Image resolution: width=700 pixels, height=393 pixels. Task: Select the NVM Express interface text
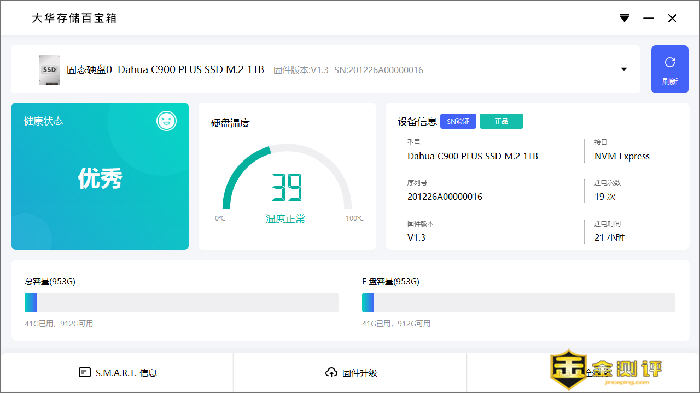coord(622,156)
